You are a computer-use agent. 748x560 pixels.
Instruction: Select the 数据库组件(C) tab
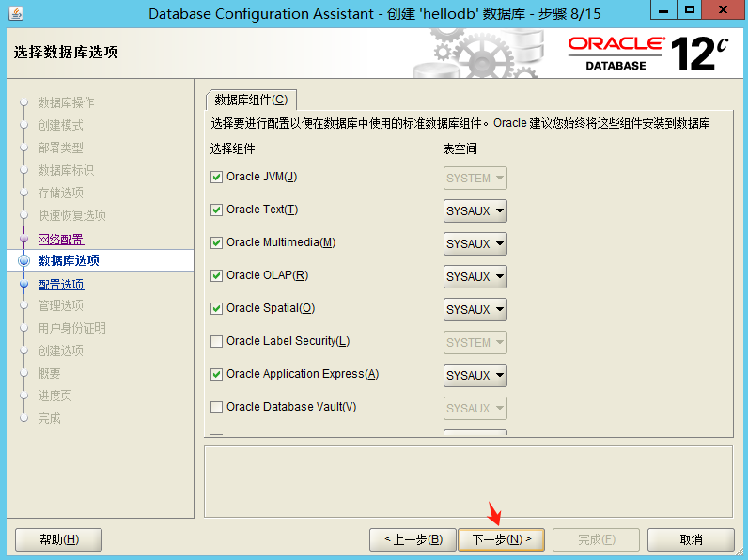coord(251,100)
